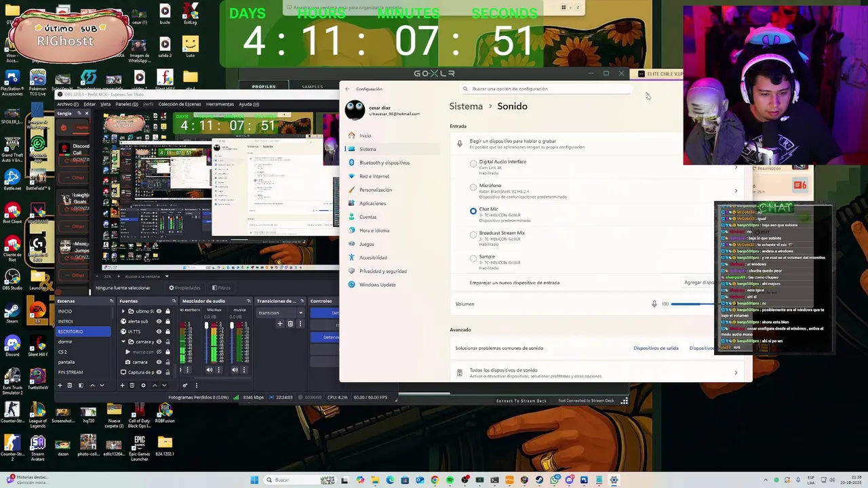The height and width of the screenshot is (488, 868).
Task: Open Steam from the taskbar
Action: 539,480
